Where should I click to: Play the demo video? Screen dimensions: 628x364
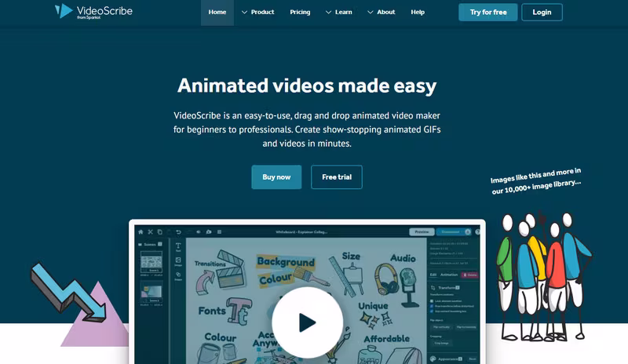[x=307, y=322]
